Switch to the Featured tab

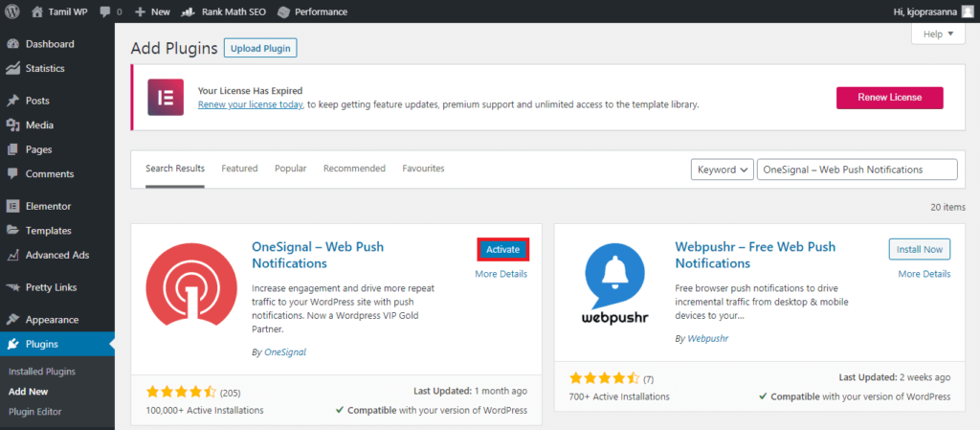[239, 169]
